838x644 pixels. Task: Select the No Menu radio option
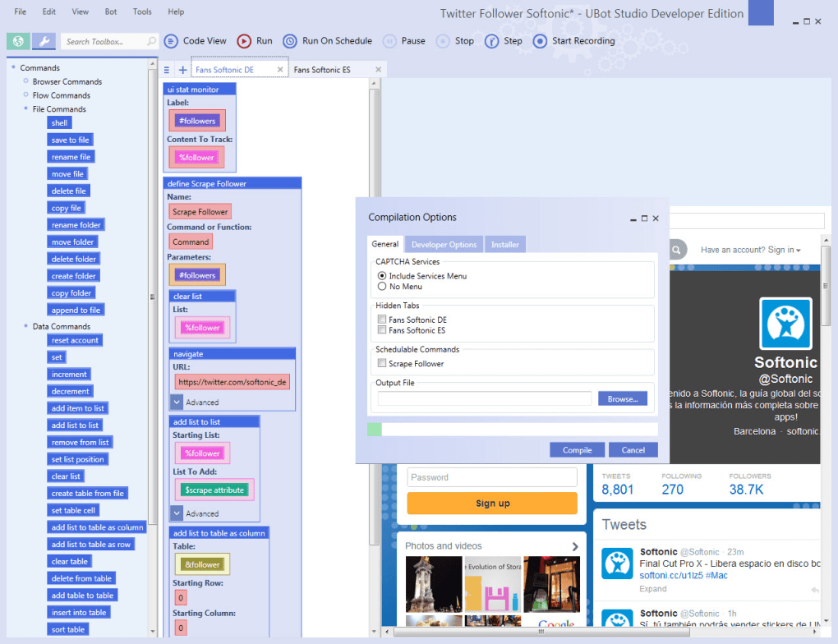pyautogui.click(x=382, y=287)
